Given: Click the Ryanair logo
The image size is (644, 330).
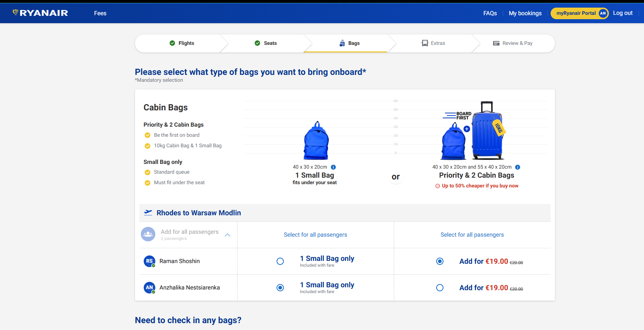Looking at the screenshot, I should click(x=40, y=13).
